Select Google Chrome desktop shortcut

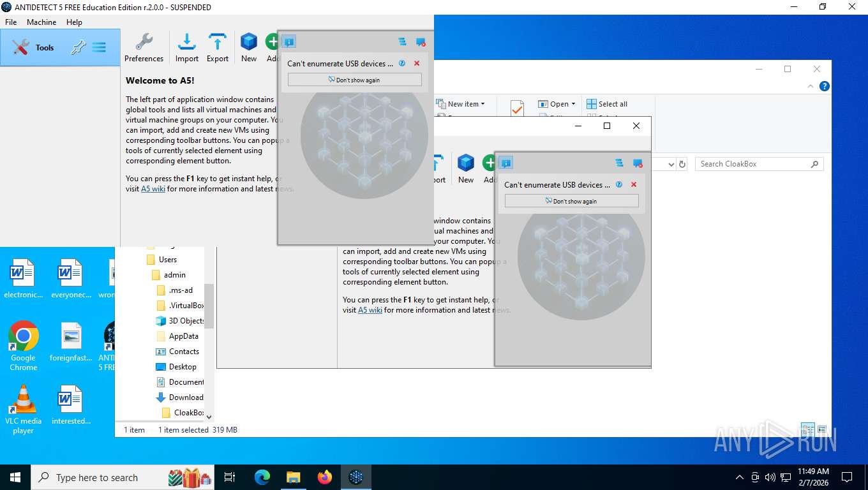23,346
